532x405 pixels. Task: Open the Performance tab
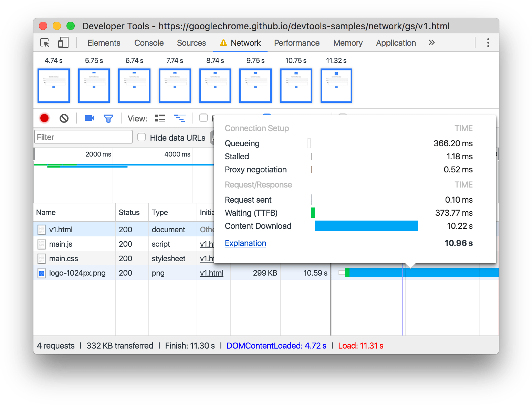pyautogui.click(x=296, y=43)
